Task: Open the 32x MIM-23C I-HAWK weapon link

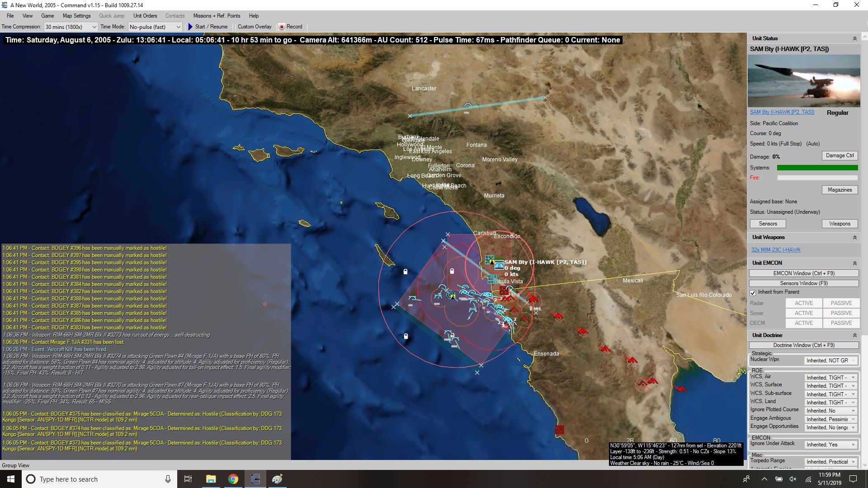Action: (x=775, y=250)
